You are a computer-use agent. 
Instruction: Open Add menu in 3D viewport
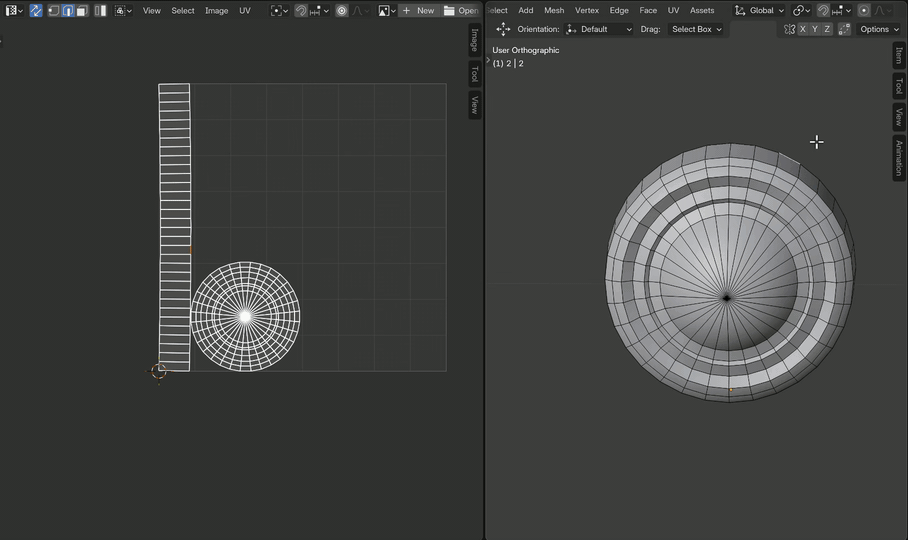tap(526, 10)
